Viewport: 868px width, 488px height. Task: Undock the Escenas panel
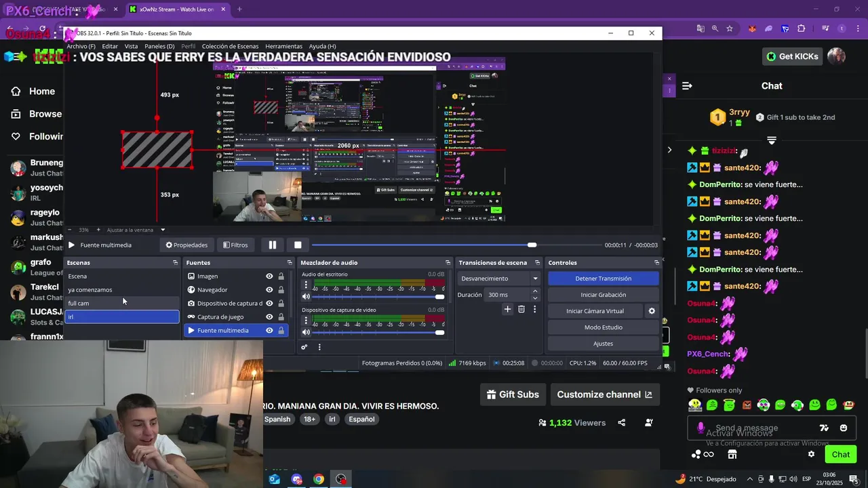(175, 262)
